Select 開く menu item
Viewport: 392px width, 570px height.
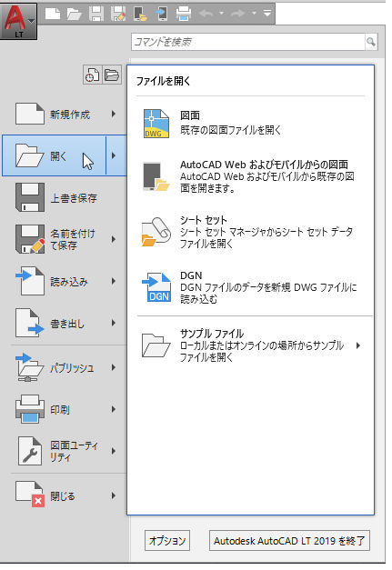[x=55, y=155]
